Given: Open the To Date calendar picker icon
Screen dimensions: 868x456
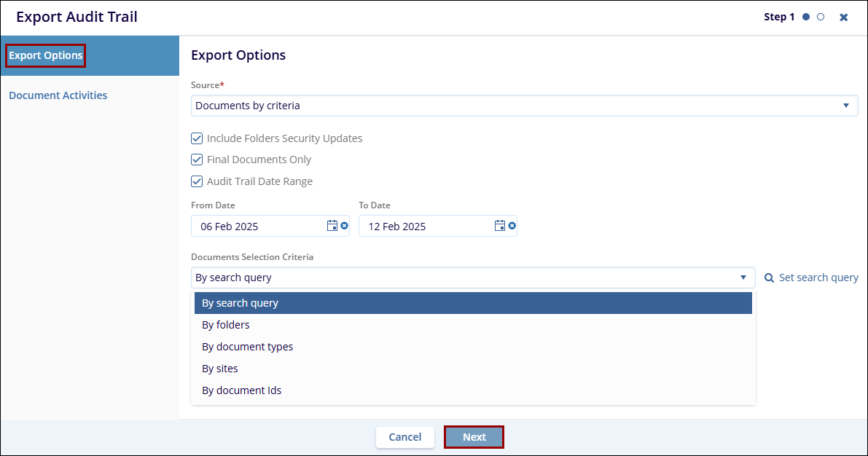Looking at the screenshot, I should click(500, 226).
